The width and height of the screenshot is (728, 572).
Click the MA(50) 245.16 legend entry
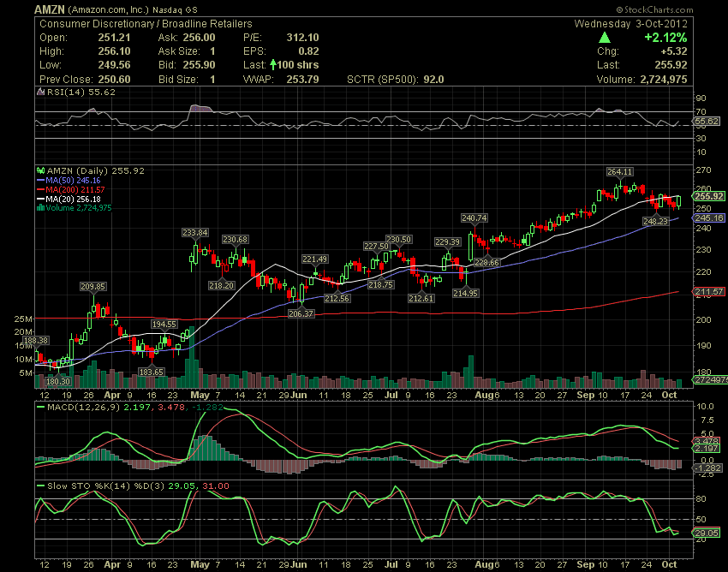point(73,180)
